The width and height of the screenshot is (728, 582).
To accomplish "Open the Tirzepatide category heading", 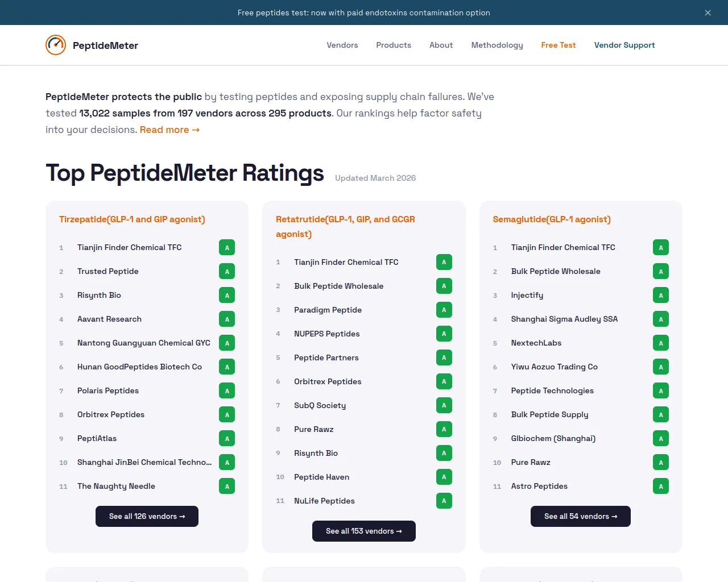I will click(x=132, y=219).
